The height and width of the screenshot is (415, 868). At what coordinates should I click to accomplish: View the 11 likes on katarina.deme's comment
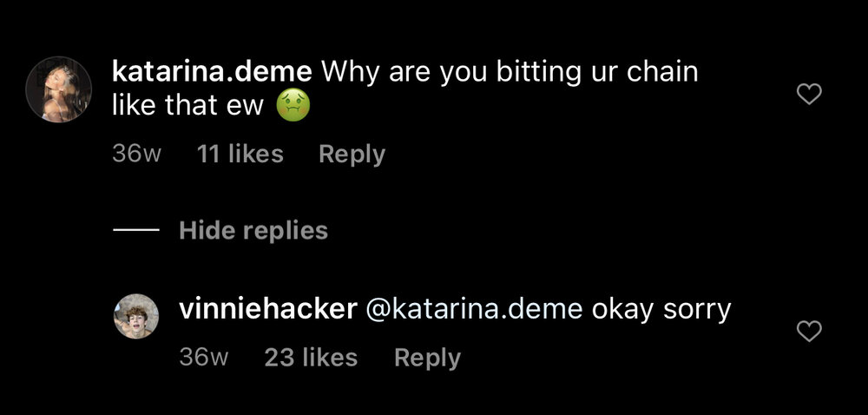(x=240, y=154)
